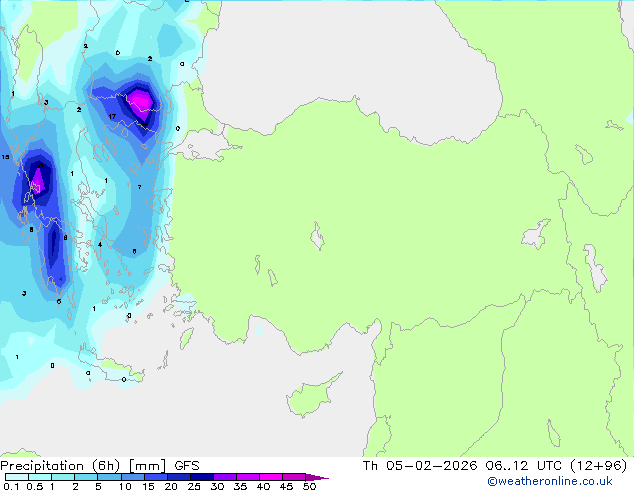The height and width of the screenshot is (490, 634).
Task: Click the 0.5–1 mm legend color swatch
Action: pos(40,477)
